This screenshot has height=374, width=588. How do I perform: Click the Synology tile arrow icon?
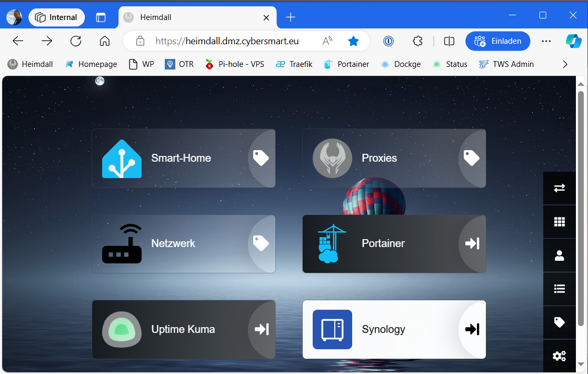(472, 329)
